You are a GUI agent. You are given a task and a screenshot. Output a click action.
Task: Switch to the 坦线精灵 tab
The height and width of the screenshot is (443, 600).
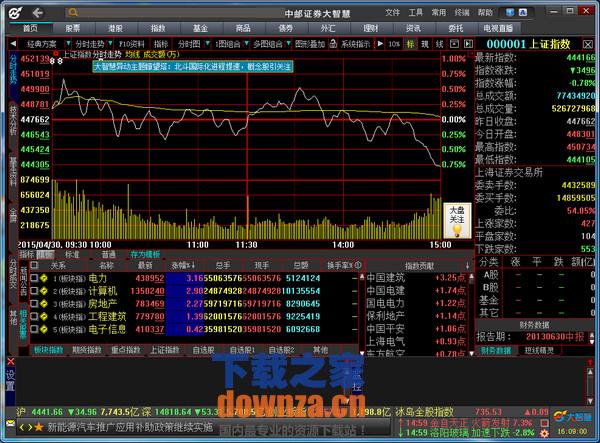pos(539,350)
